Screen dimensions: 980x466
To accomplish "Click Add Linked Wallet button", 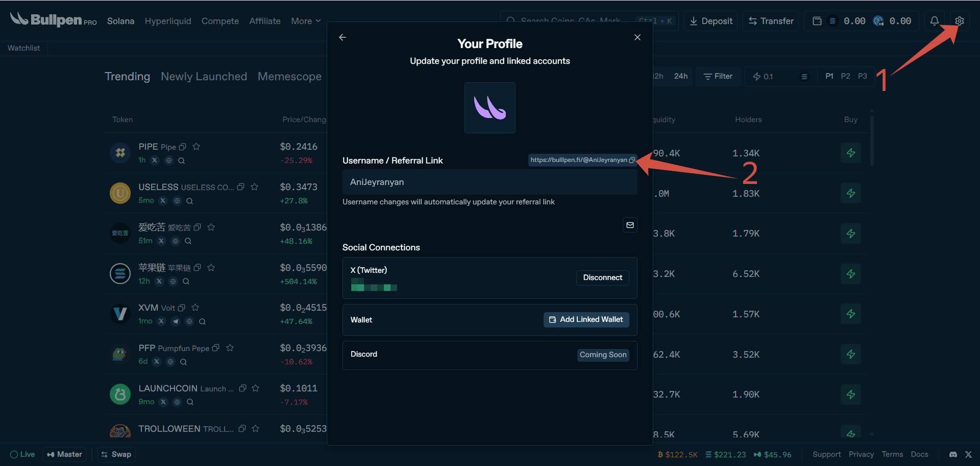I will coord(586,319).
